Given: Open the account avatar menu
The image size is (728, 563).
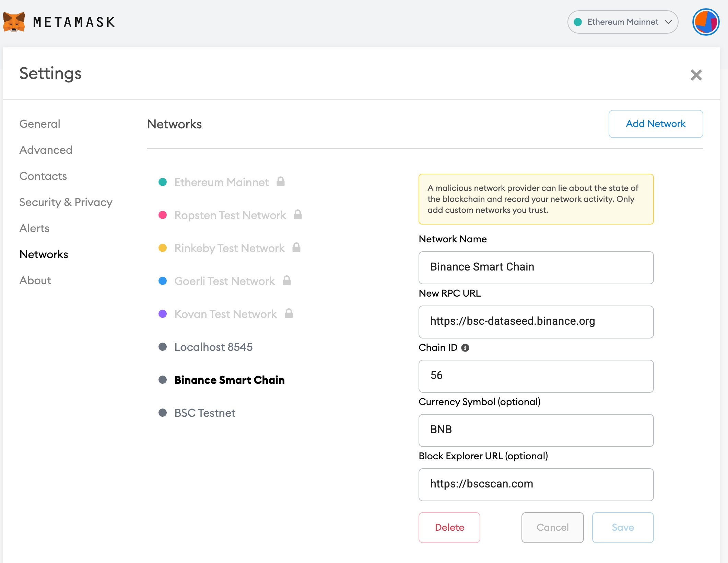Looking at the screenshot, I should point(705,22).
